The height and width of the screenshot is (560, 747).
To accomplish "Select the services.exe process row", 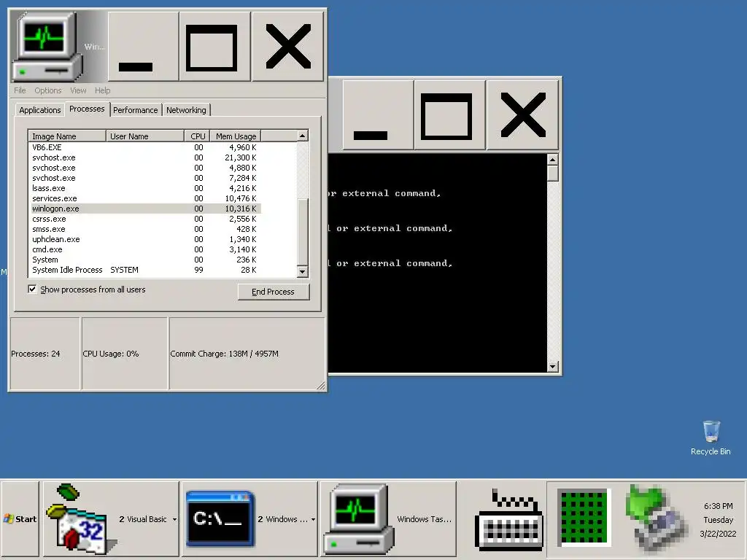I will point(145,198).
